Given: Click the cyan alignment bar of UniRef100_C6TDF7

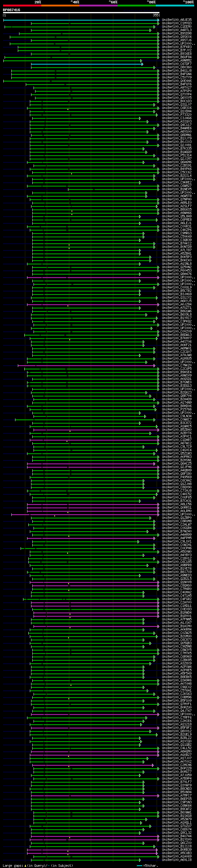Looking at the screenshot, I should pyautogui.click(x=87, y=64).
